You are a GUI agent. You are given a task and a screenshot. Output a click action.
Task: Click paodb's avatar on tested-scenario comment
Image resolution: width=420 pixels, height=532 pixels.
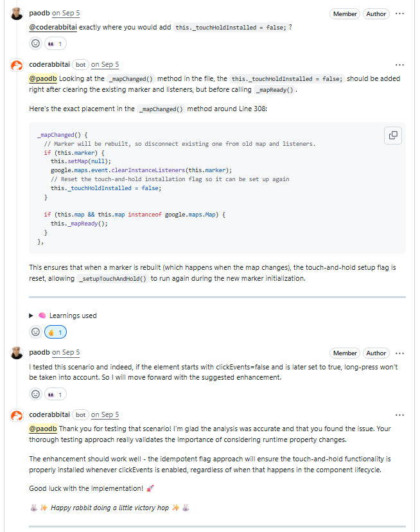point(17,353)
